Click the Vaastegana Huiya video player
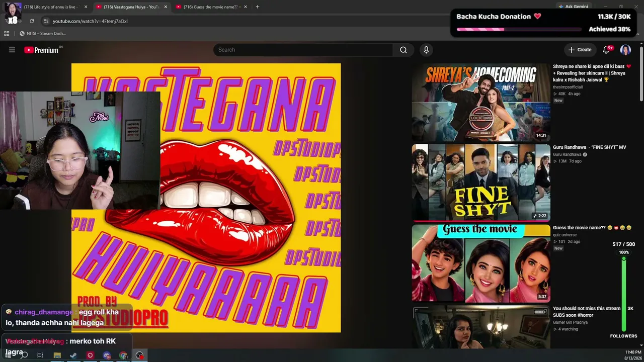 tap(206, 198)
